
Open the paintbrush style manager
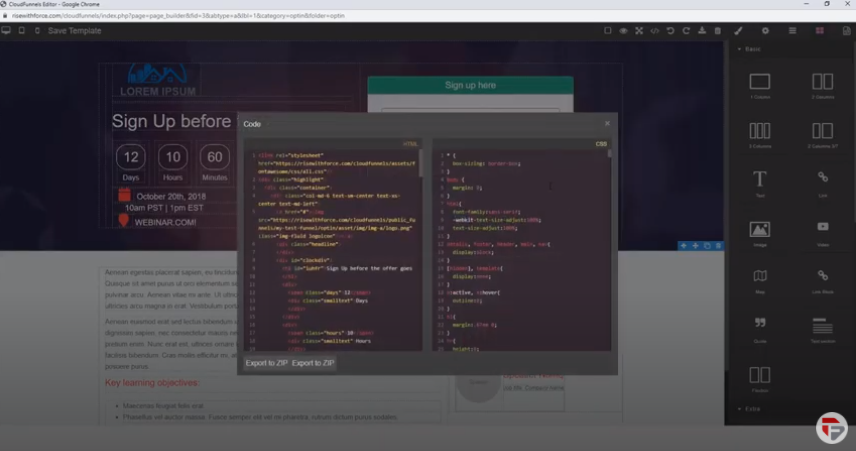click(x=739, y=31)
